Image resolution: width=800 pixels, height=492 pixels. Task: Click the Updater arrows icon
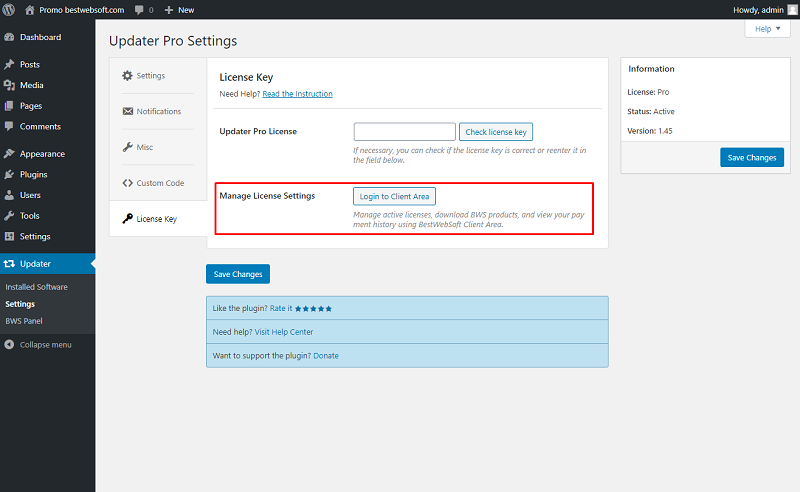tap(9, 264)
